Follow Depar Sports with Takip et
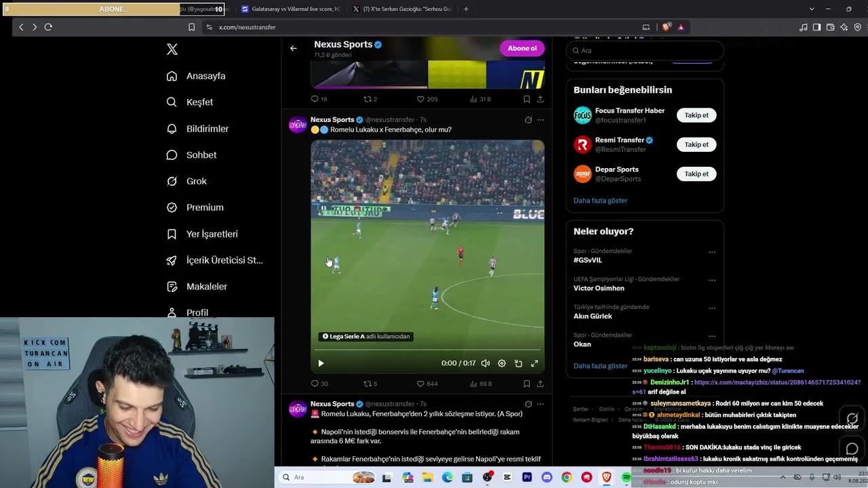This screenshot has height=488, width=868. (x=696, y=174)
